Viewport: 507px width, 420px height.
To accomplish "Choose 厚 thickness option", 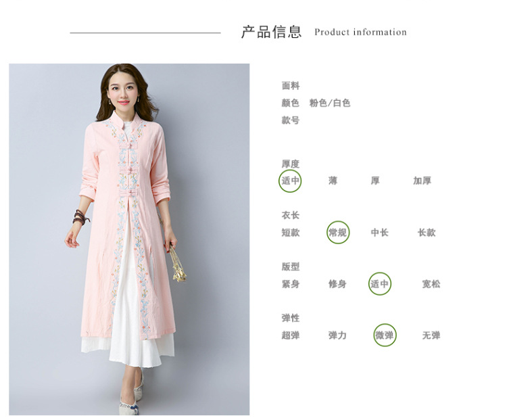I will [375, 181].
